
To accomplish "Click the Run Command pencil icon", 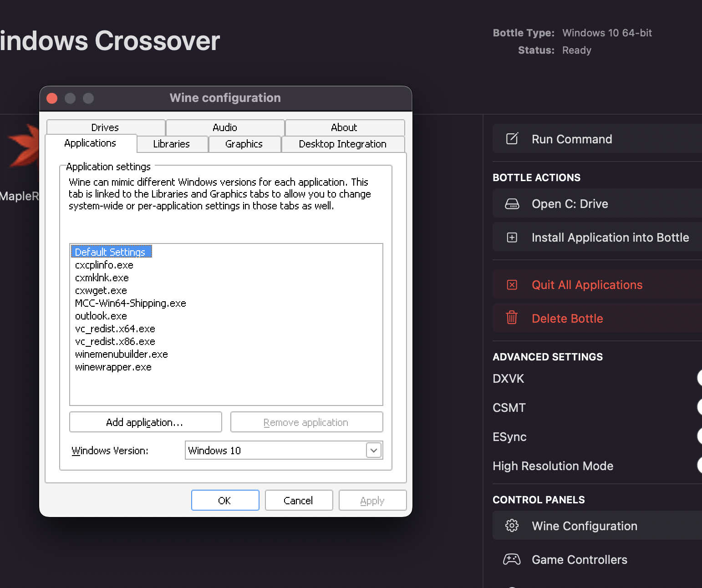I will pos(512,139).
